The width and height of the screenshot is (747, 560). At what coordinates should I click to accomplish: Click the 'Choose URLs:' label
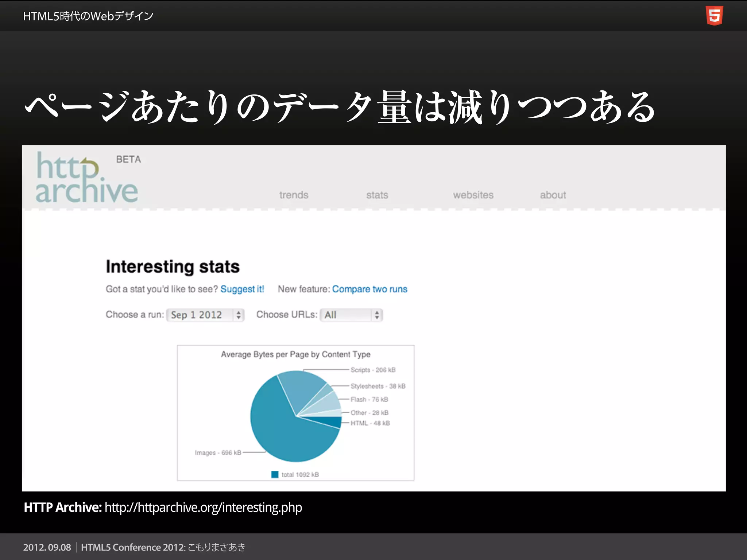pos(287,315)
